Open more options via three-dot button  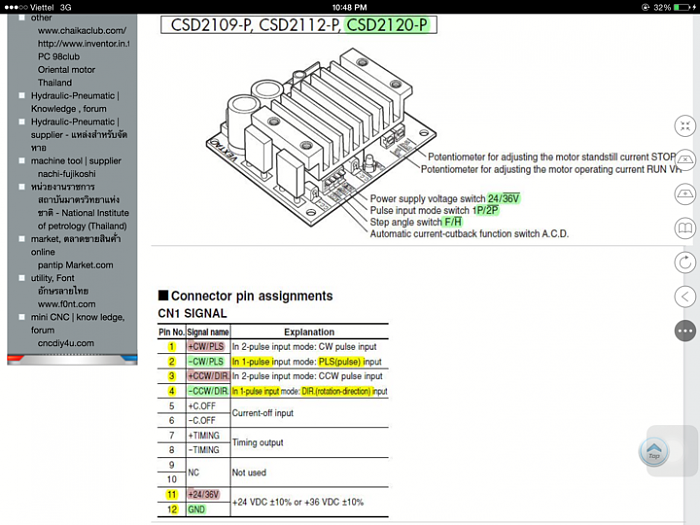tap(685, 331)
